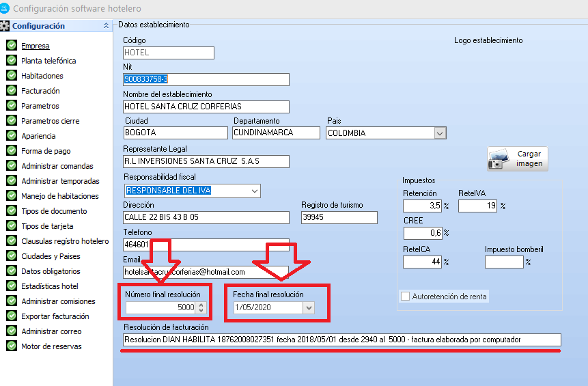Click the Nit input field

(206, 79)
